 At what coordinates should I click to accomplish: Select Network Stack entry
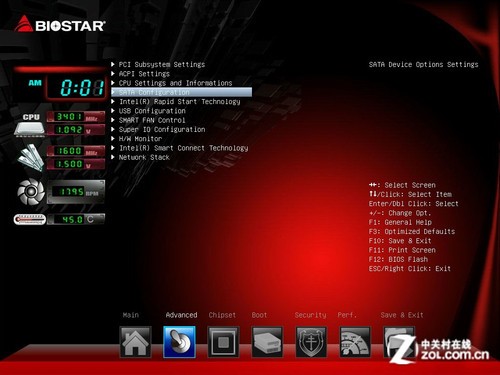pyautogui.click(x=144, y=157)
